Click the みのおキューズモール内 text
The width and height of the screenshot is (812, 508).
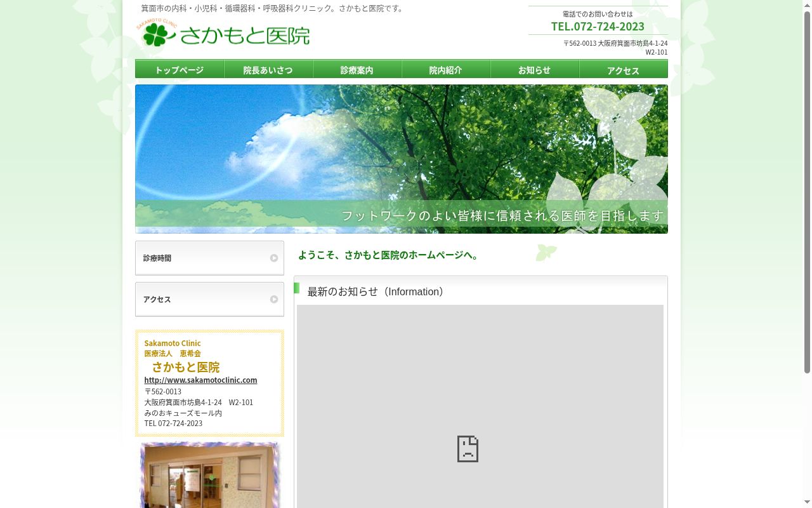[183, 413]
